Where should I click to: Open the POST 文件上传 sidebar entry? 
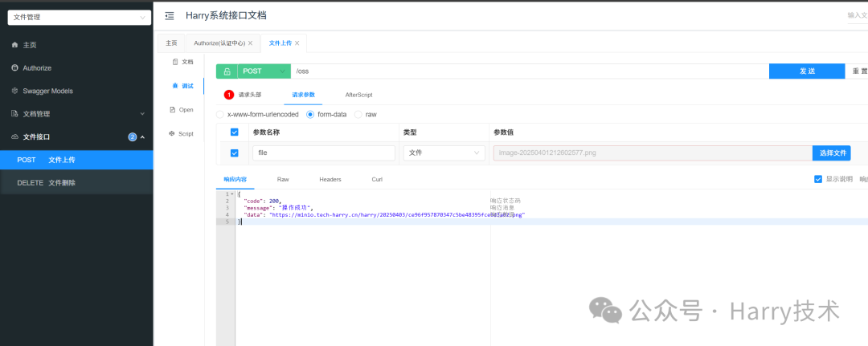(x=76, y=160)
